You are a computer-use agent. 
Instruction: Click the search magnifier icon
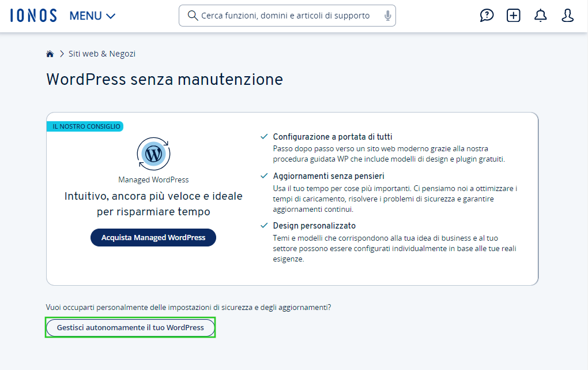pyautogui.click(x=193, y=16)
